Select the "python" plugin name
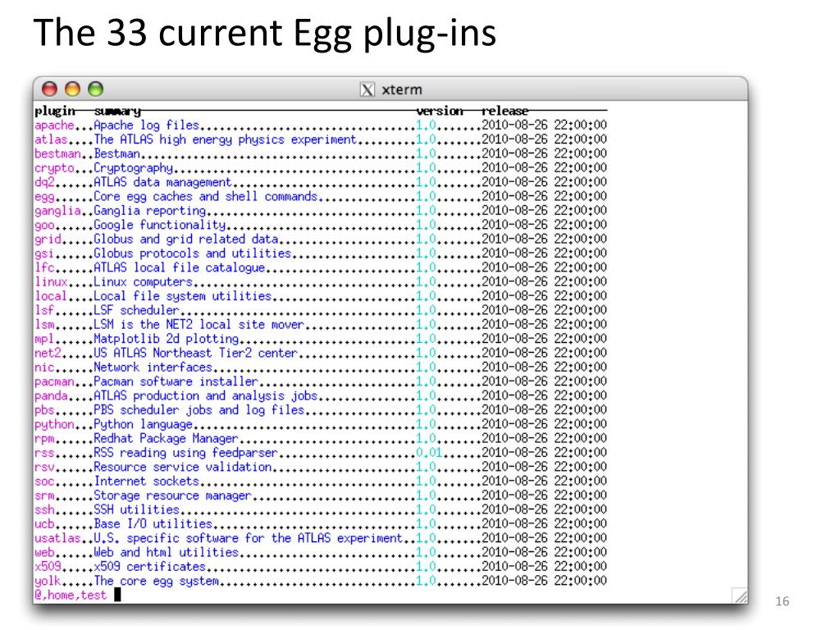 point(54,424)
